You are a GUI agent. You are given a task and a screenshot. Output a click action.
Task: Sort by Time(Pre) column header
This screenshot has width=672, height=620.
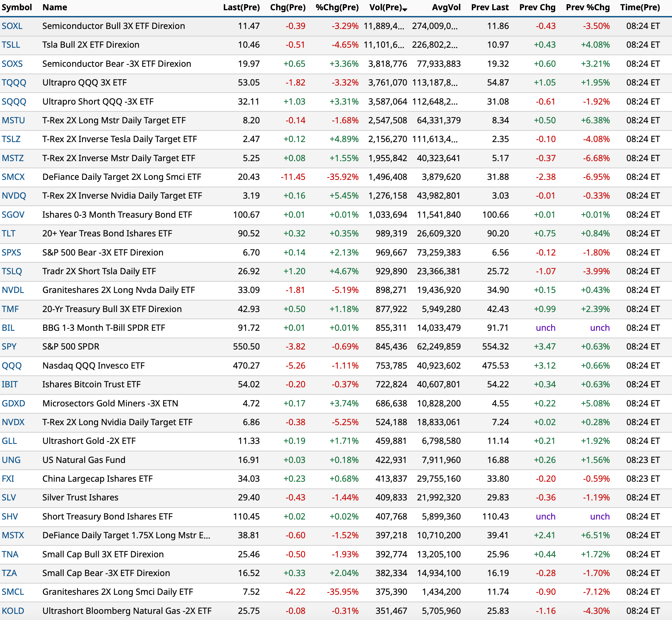tap(640, 7)
